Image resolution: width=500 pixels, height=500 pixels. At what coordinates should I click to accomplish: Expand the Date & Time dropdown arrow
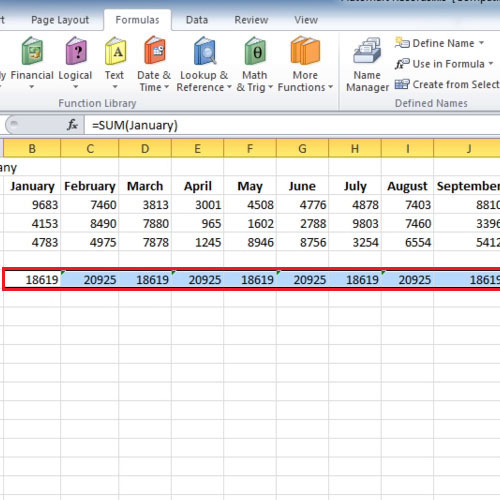pyautogui.click(x=166, y=87)
